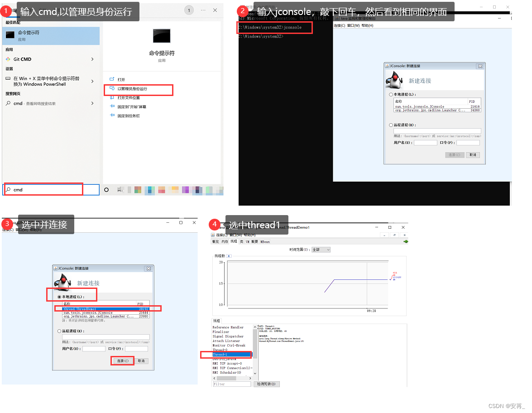Open 窗口(W) menu in Java 监视和管理控制台 window
The width and height of the screenshot is (532, 413).
pyautogui.click(x=353, y=25)
